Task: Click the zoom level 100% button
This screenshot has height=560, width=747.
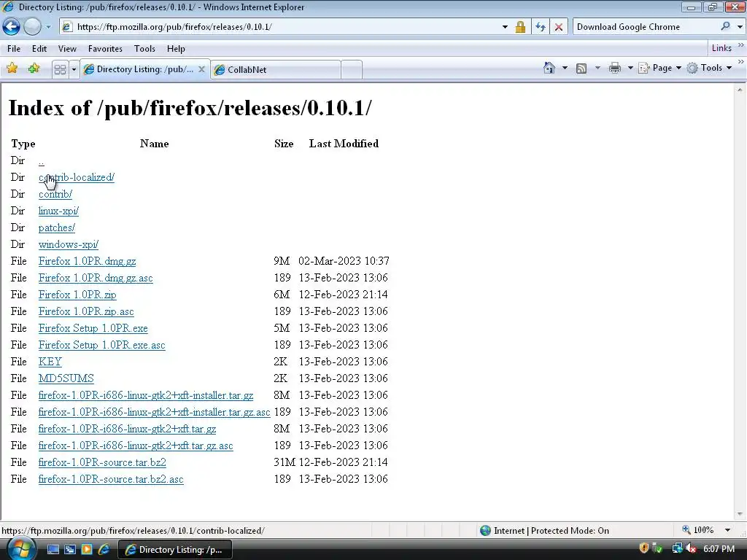Action: [698, 530]
